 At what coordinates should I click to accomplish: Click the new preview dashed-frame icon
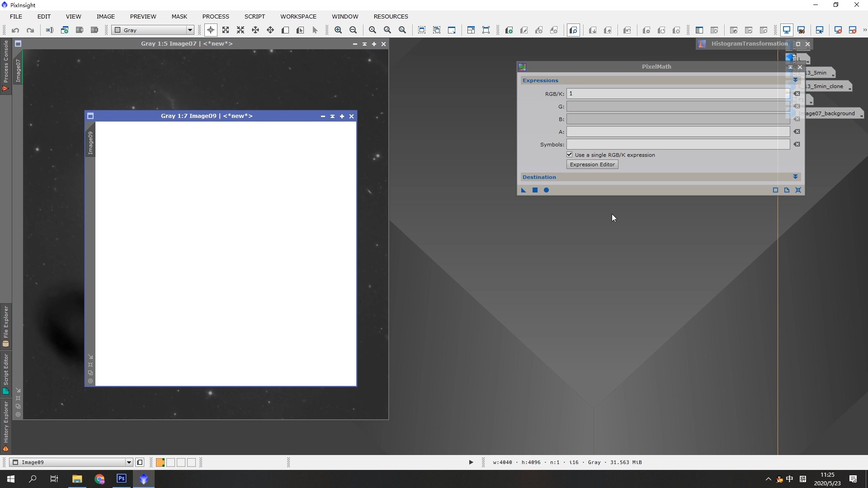[422, 30]
